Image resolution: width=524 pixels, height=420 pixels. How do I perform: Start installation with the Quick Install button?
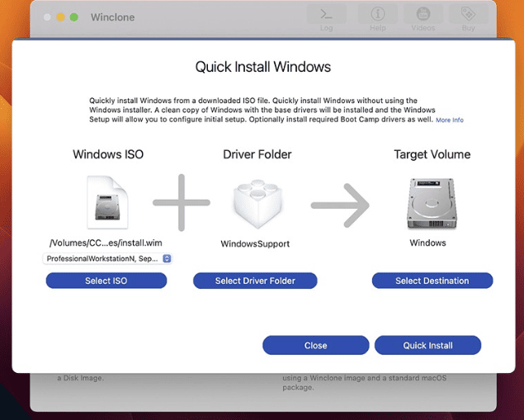tap(427, 345)
